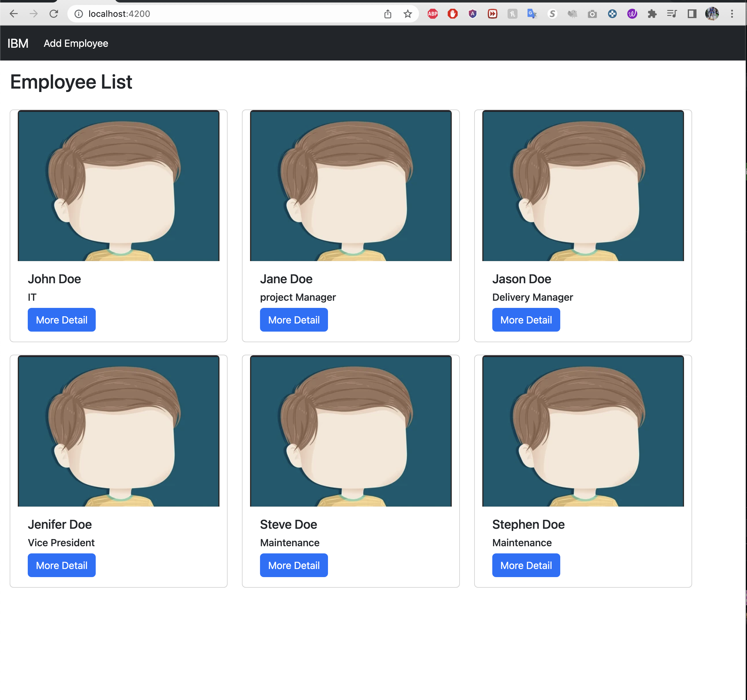
Task: Open the media controls icon
Action: pyautogui.click(x=672, y=14)
